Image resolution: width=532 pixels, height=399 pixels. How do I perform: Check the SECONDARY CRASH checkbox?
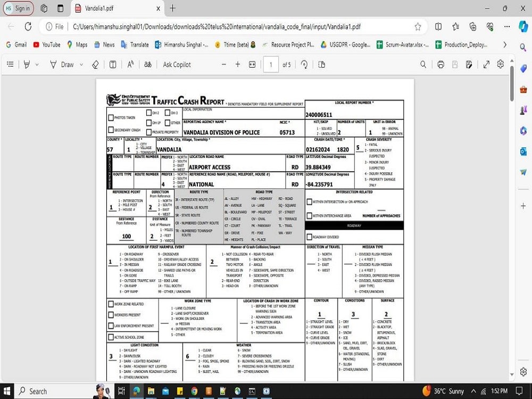111,130
